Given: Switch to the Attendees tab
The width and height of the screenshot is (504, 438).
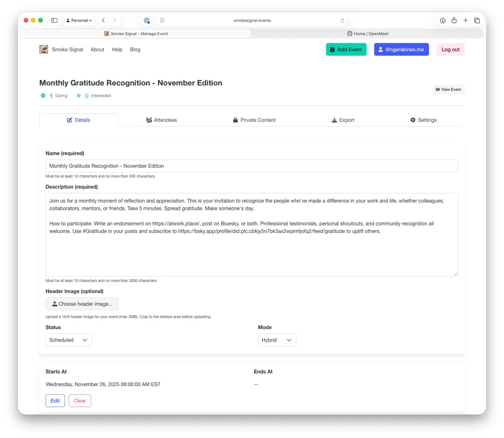Looking at the screenshot, I should [161, 120].
